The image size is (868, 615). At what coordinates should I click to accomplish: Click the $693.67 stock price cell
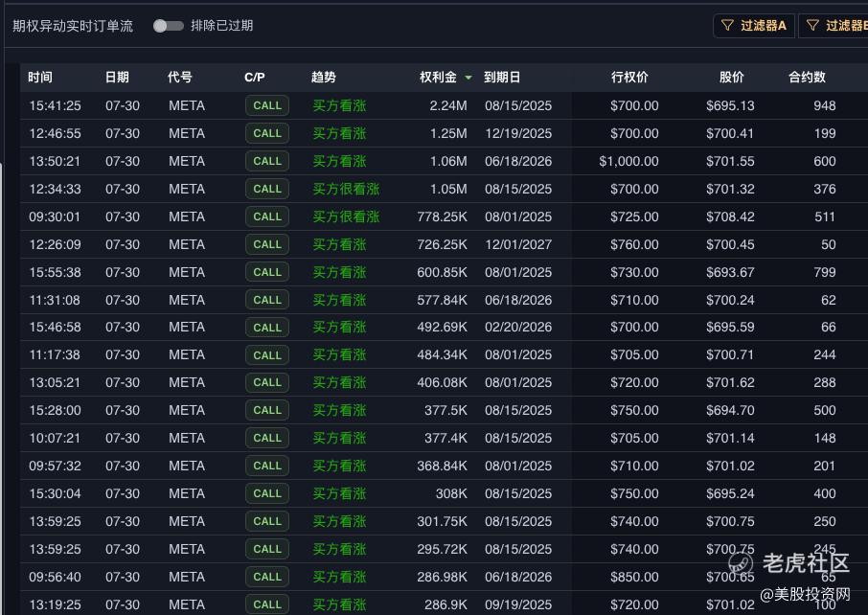click(x=730, y=272)
